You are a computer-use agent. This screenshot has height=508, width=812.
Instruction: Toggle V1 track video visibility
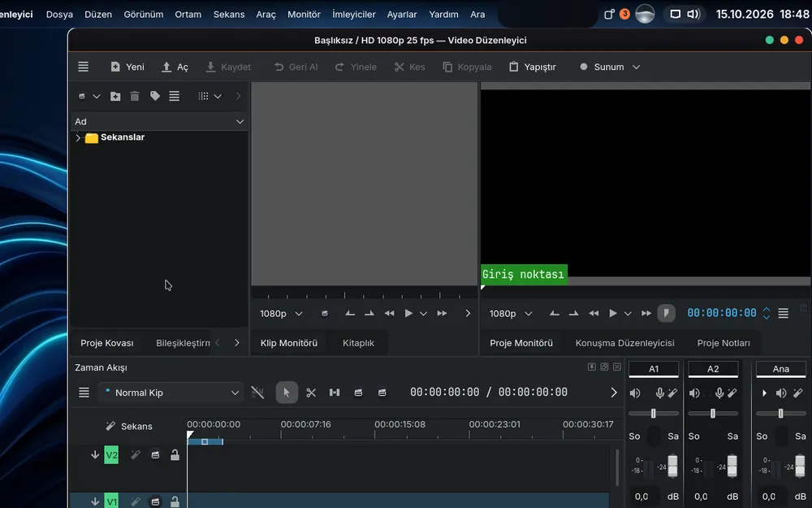pyautogui.click(x=155, y=501)
